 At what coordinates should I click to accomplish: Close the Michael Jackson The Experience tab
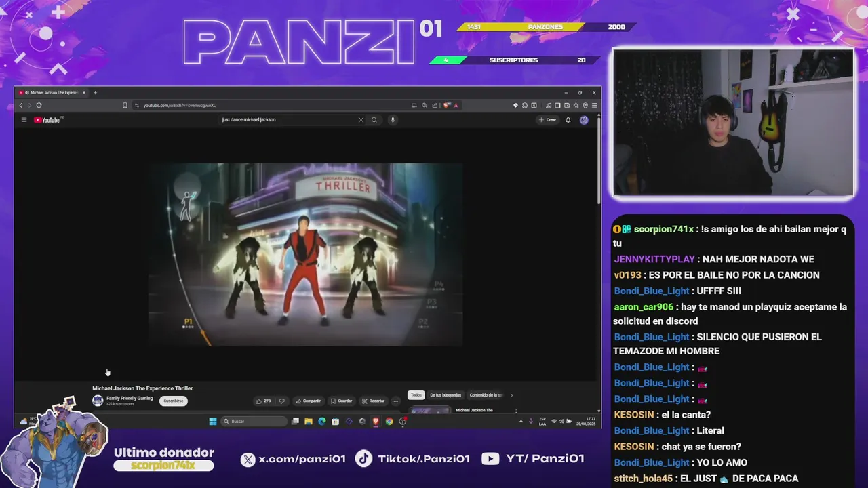(84, 92)
